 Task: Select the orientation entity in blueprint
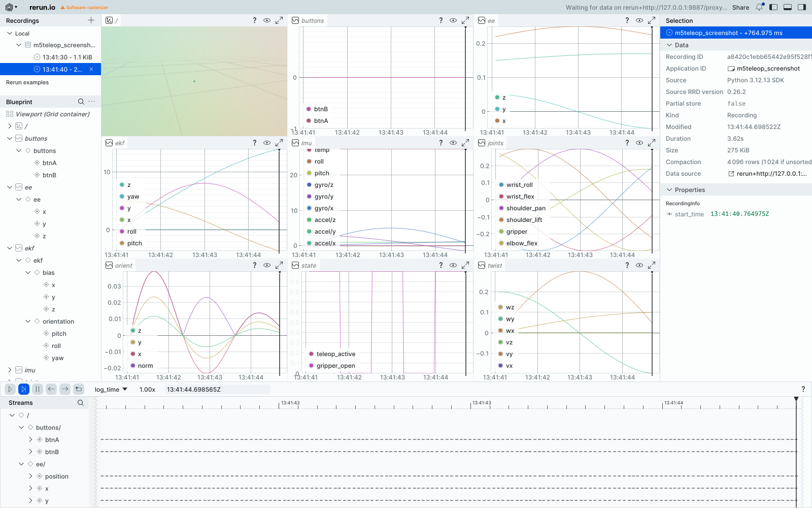click(58, 322)
